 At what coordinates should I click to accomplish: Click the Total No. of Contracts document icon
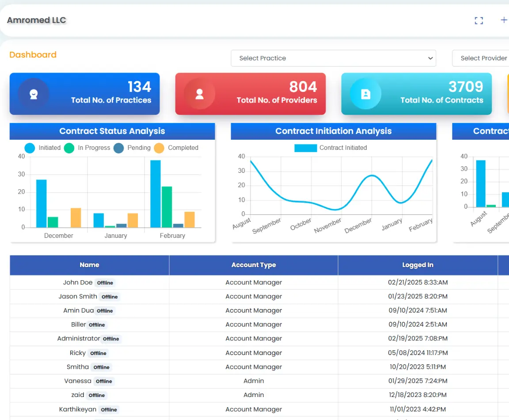click(x=365, y=94)
